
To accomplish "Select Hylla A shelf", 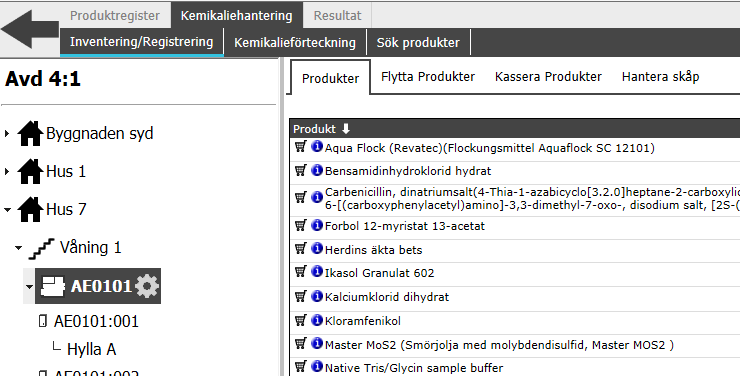I will [92, 350].
